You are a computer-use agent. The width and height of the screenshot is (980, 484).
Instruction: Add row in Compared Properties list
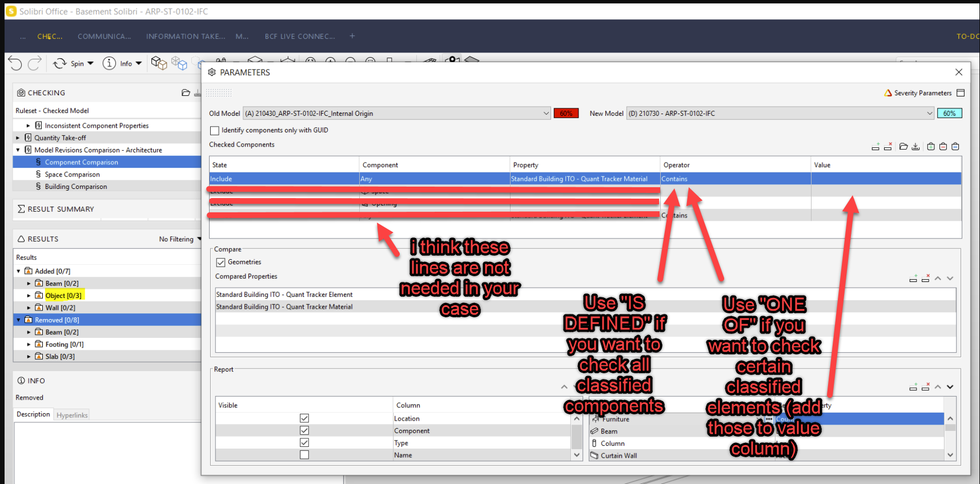913,279
